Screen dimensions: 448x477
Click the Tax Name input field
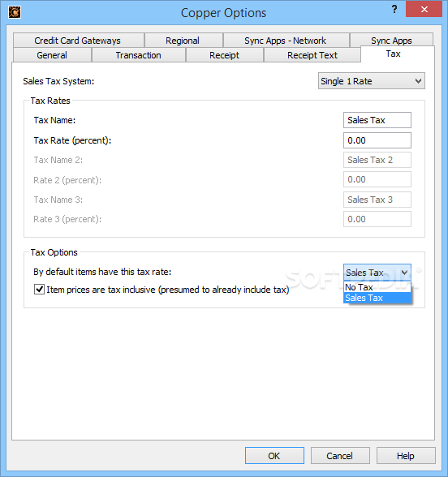pos(377,120)
